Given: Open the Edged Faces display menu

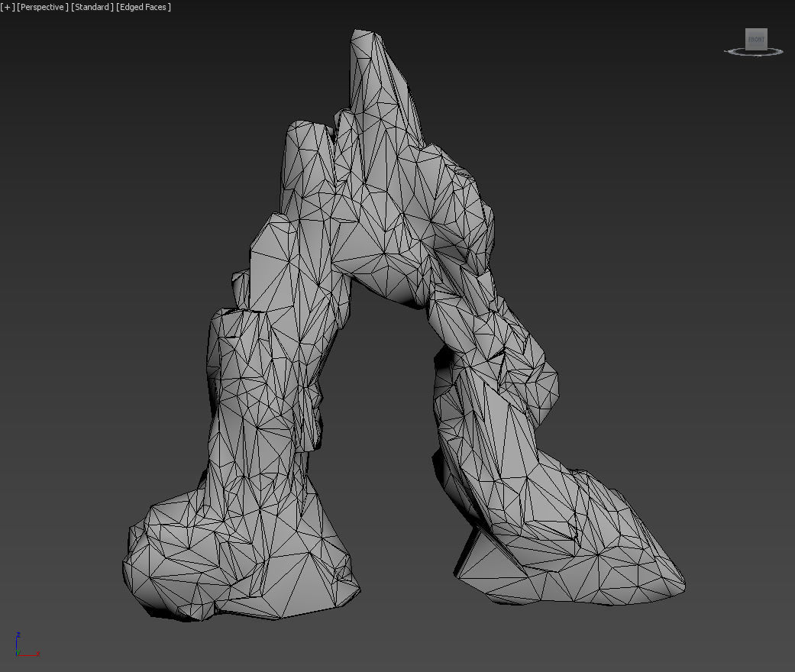Looking at the screenshot, I should pyautogui.click(x=144, y=7).
